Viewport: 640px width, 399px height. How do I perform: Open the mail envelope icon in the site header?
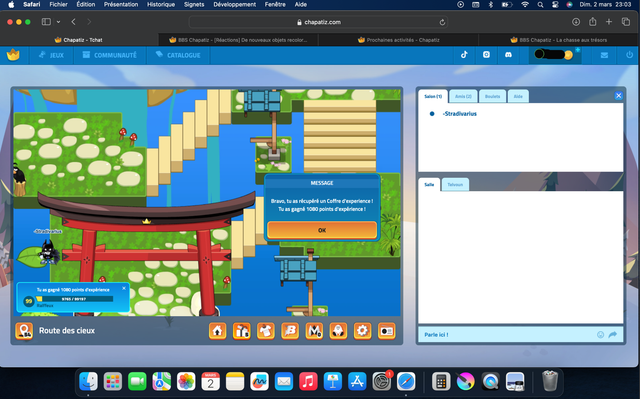click(604, 55)
